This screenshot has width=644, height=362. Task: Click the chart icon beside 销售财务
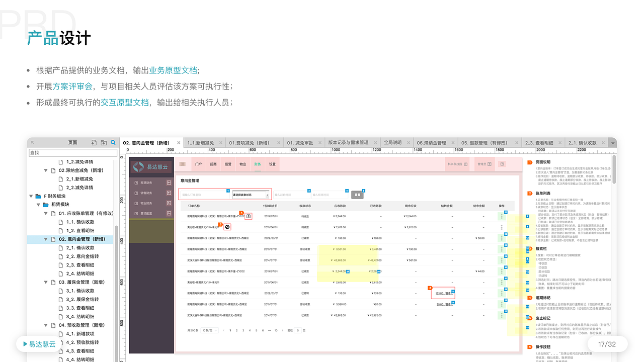click(169, 193)
